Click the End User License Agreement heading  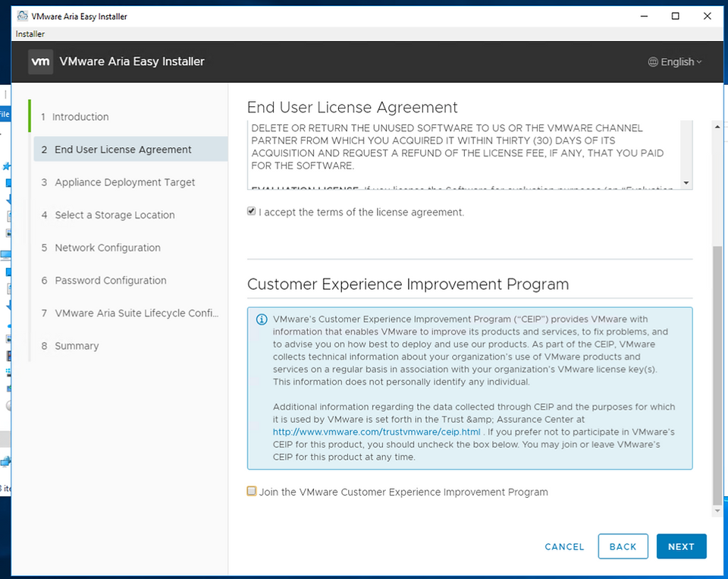(x=352, y=107)
